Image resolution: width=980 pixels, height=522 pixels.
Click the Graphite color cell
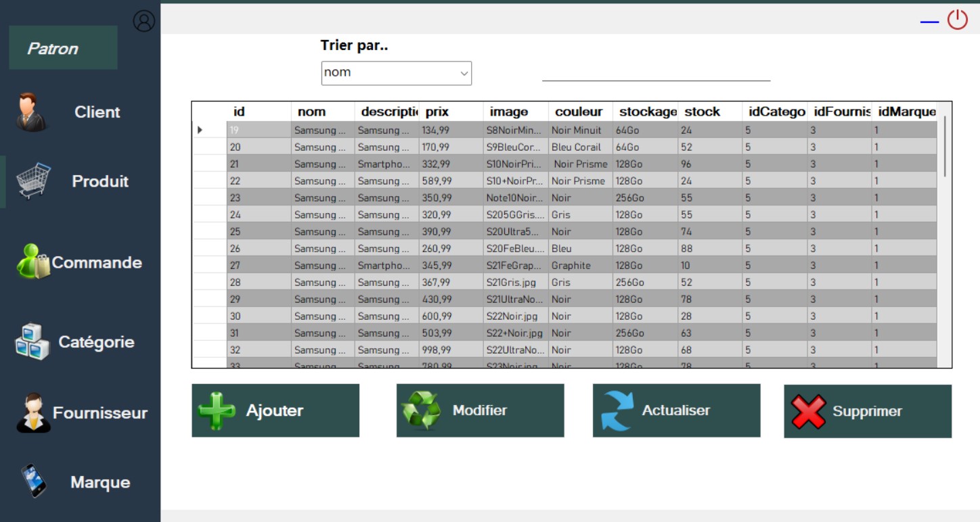click(x=581, y=265)
